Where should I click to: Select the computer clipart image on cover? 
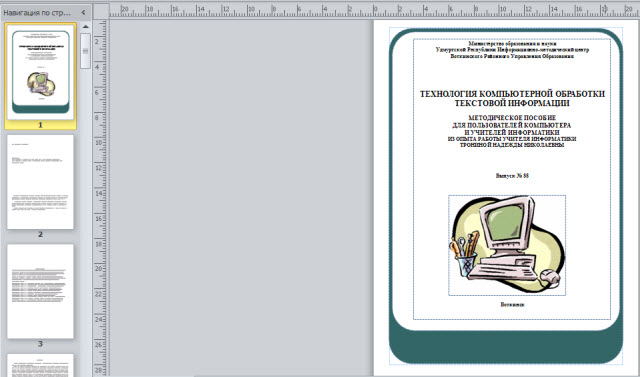pyautogui.click(x=507, y=245)
